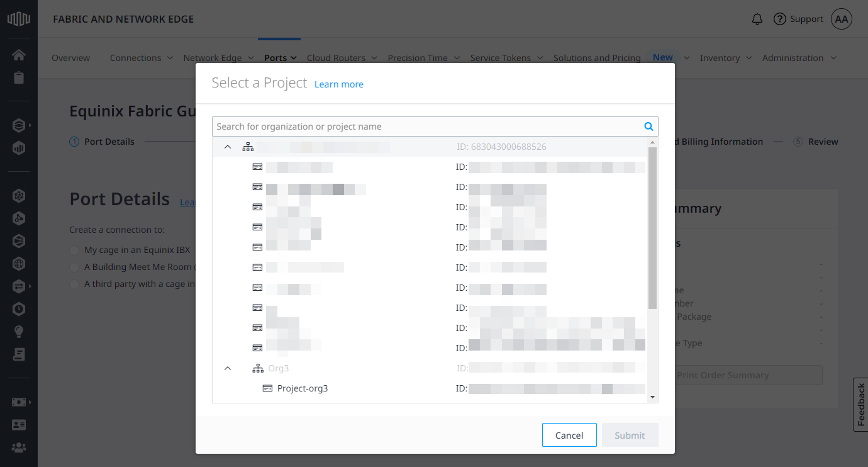Open the Network Edge nav menu

point(213,58)
